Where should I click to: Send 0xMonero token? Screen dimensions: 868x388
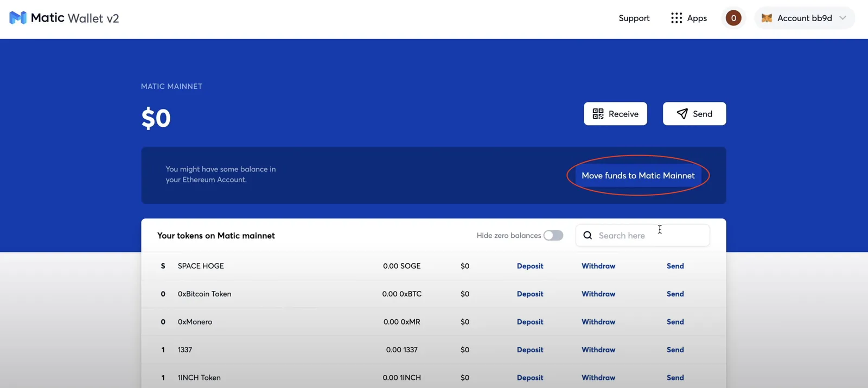click(x=675, y=322)
